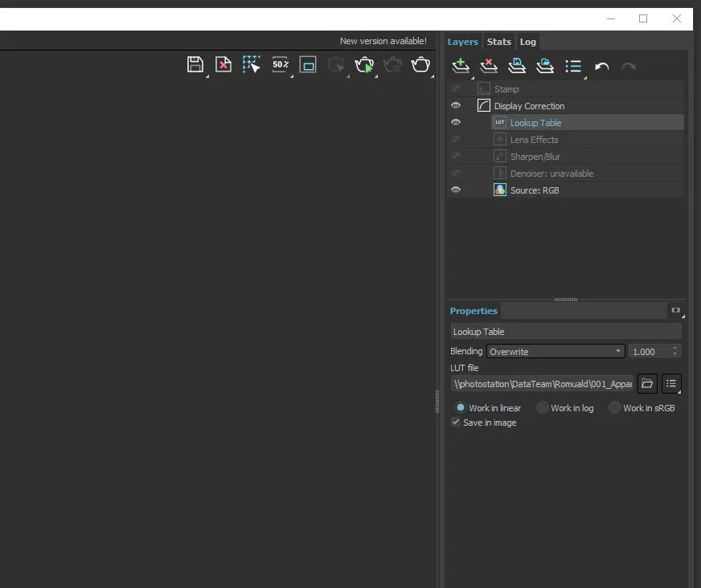Click the Render last teapot icon
Image resolution: width=701 pixels, height=588 pixels.
420,65
